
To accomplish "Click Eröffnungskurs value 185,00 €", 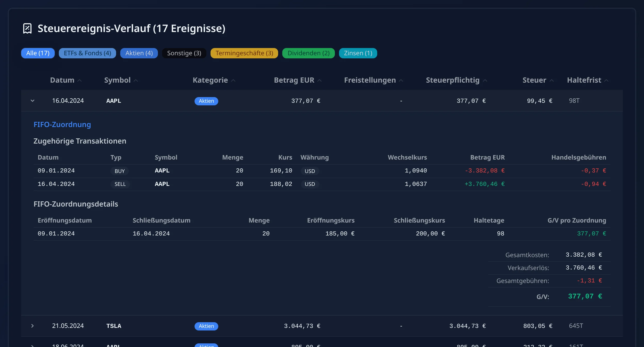I will point(340,234).
